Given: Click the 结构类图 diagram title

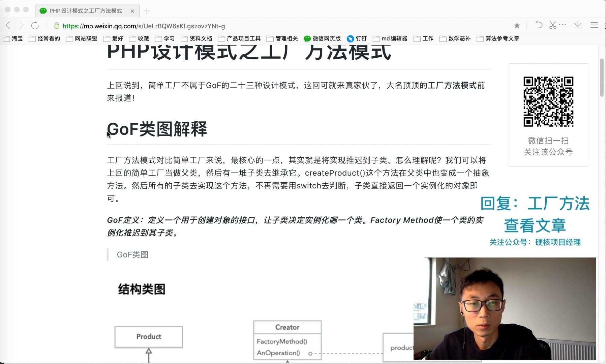Looking at the screenshot, I should (142, 289).
